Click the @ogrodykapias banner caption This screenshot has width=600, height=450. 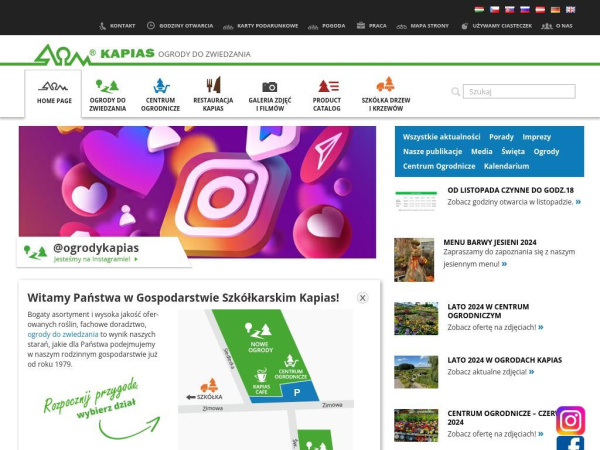(x=96, y=248)
